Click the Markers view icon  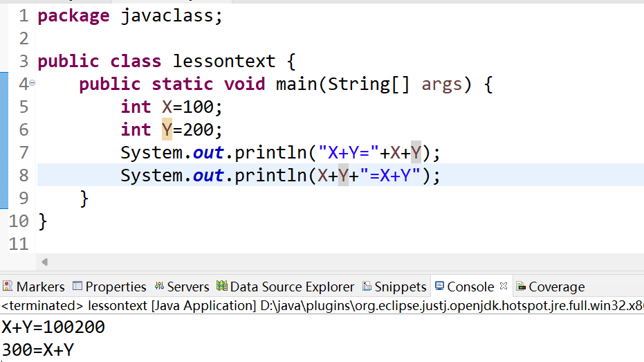pyautogui.click(x=8, y=287)
